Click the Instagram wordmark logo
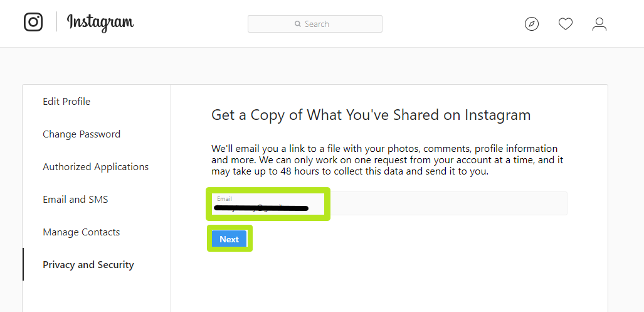Viewport: 644px width, 312px height. [100, 23]
